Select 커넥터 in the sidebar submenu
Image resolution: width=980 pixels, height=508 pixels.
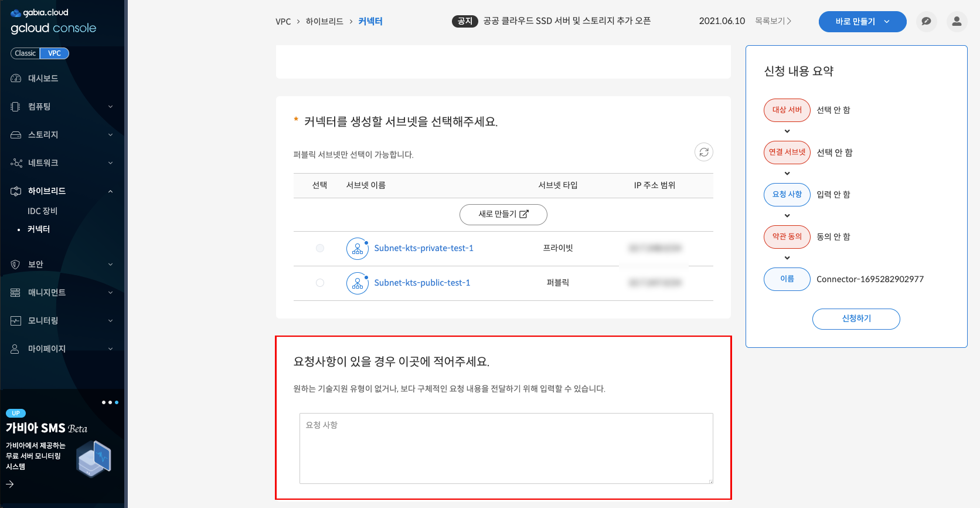(x=39, y=229)
